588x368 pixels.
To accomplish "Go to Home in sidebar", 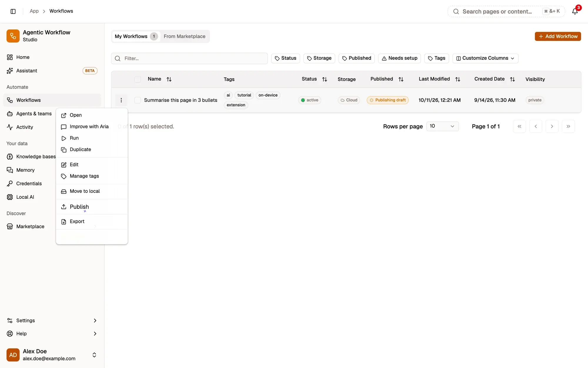I will coord(52,57).
